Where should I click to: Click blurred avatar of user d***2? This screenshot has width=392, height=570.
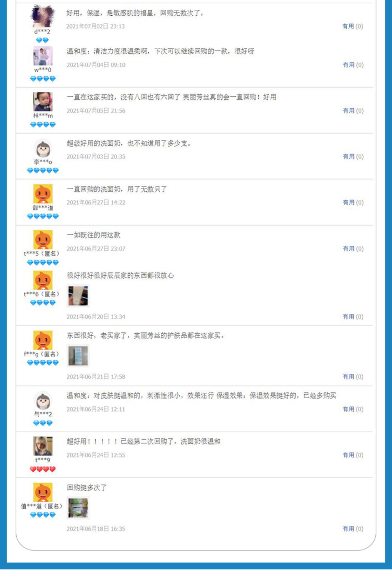pyautogui.click(x=43, y=16)
